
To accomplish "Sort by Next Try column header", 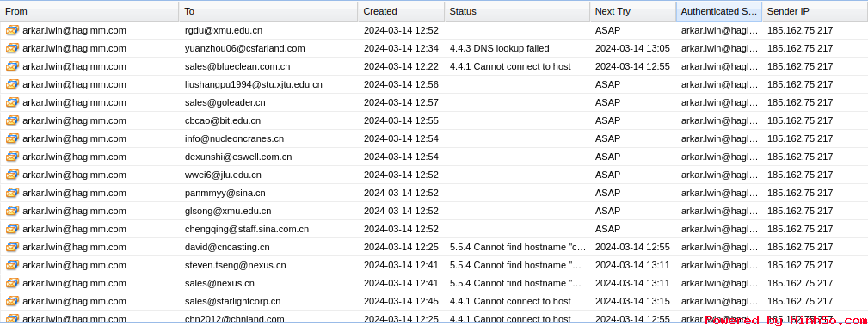I will point(633,11).
